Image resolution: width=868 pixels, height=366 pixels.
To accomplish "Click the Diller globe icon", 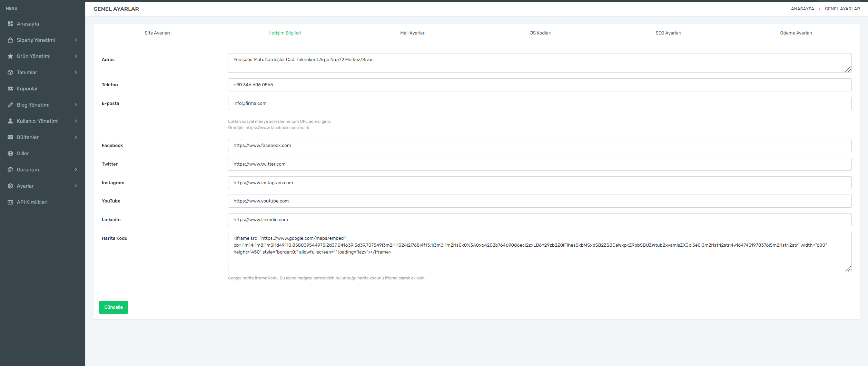I will 10,154.
